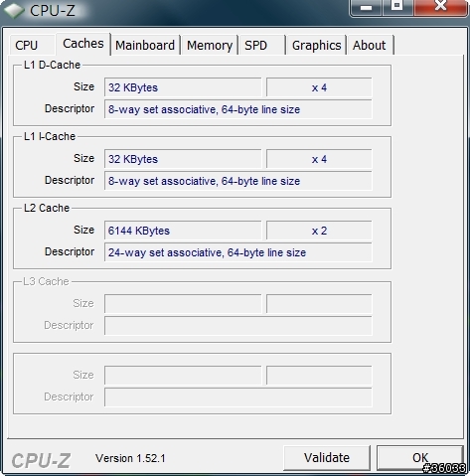Click the L1 D-Cache group label

[52, 65]
